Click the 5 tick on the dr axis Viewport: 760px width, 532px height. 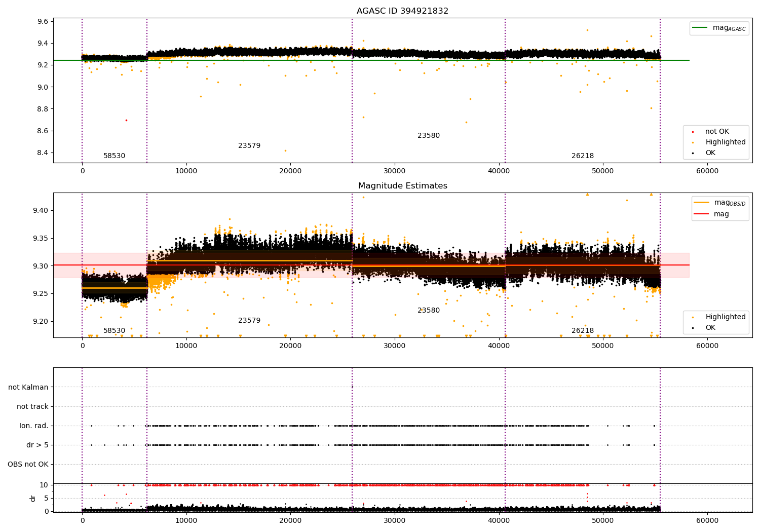click(x=46, y=499)
